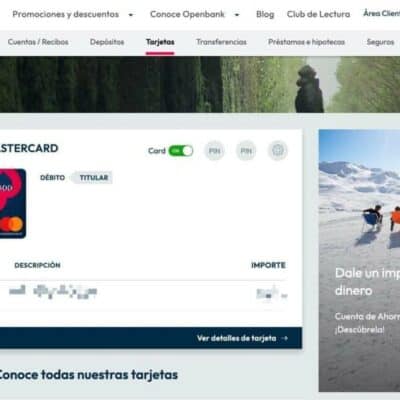
Task: Open the card settings gear icon
Action: click(278, 151)
